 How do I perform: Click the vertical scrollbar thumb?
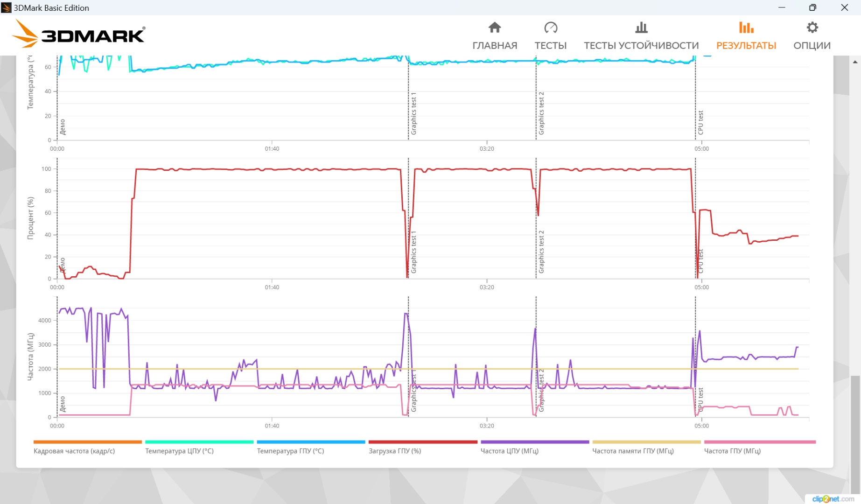pos(855,434)
